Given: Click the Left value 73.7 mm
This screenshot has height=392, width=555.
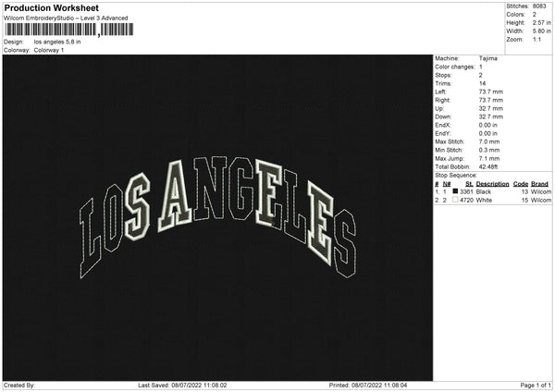Looking at the screenshot, I should pos(491,92).
